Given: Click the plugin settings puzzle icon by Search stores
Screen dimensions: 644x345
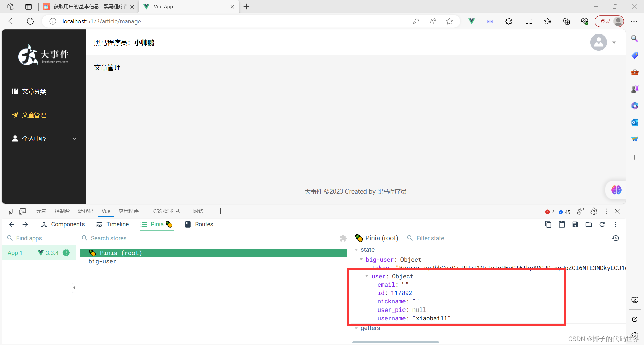Looking at the screenshot, I should pyautogui.click(x=343, y=238).
